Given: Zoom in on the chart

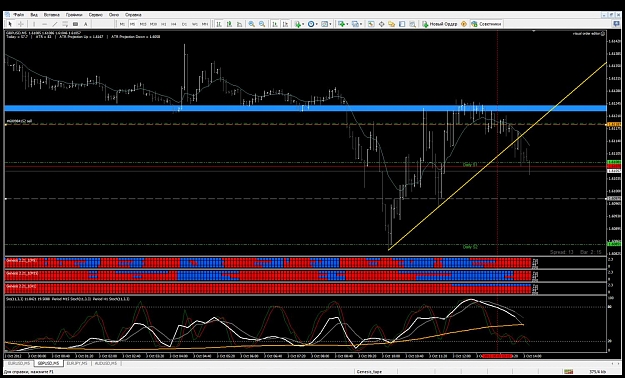Looking at the screenshot, I should (x=252, y=24).
